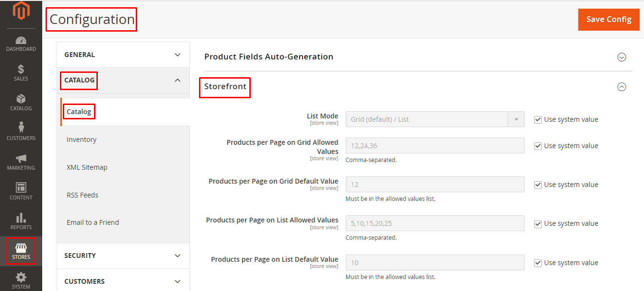644x291 pixels.
Task: Click the Product Fields Auto-Generation heading
Action: pyautogui.click(x=269, y=57)
